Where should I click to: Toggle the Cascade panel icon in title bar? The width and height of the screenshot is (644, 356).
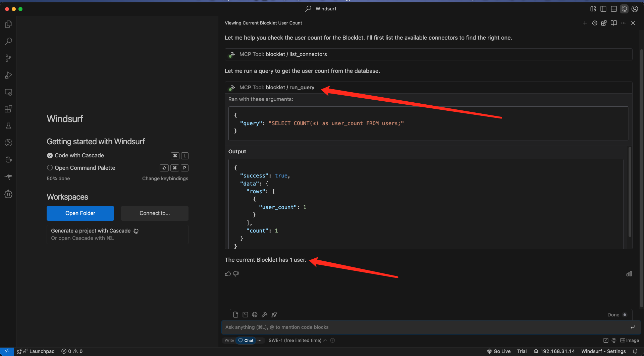pos(624,9)
